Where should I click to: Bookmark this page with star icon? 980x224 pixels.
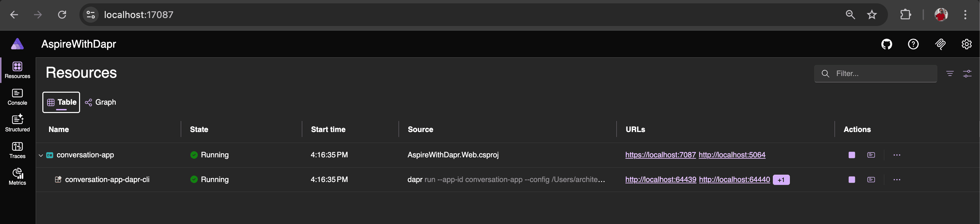point(872,15)
